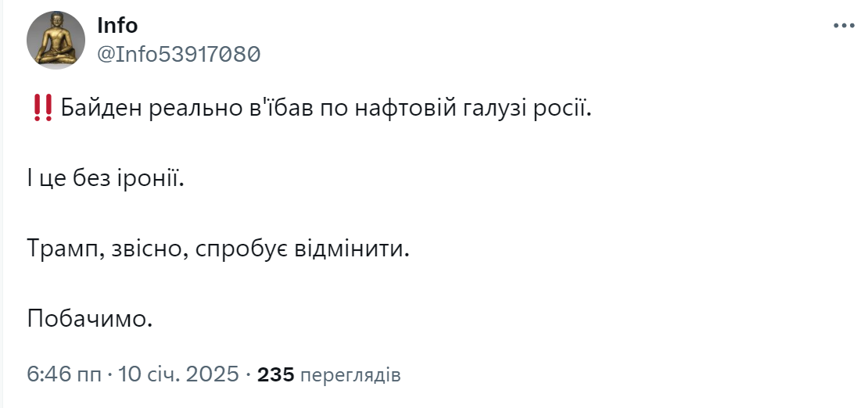Click the 235 views count number
The image size is (868, 408).
click(x=276, y=375)
